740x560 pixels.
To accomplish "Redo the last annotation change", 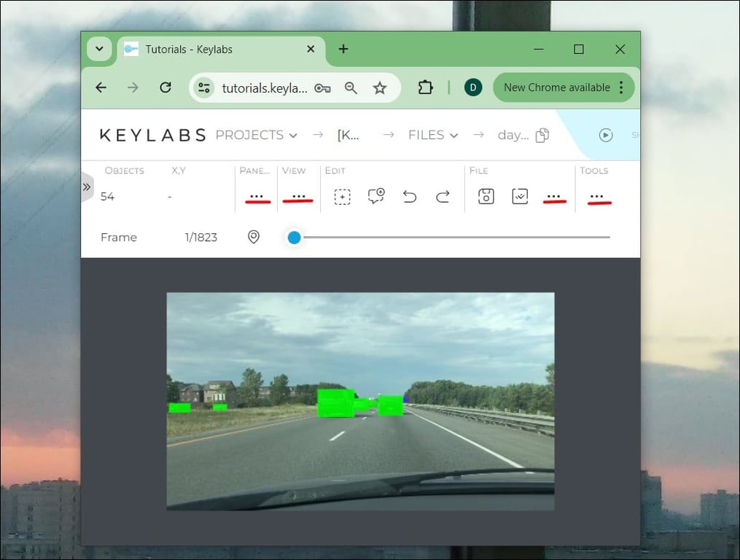I will click(x=443, y=196).
